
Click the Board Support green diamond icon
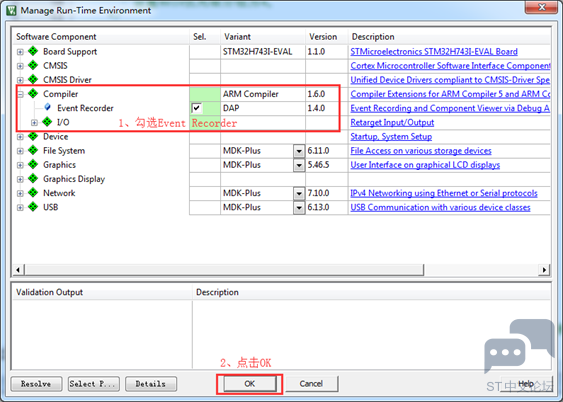[x=33, y=51]
